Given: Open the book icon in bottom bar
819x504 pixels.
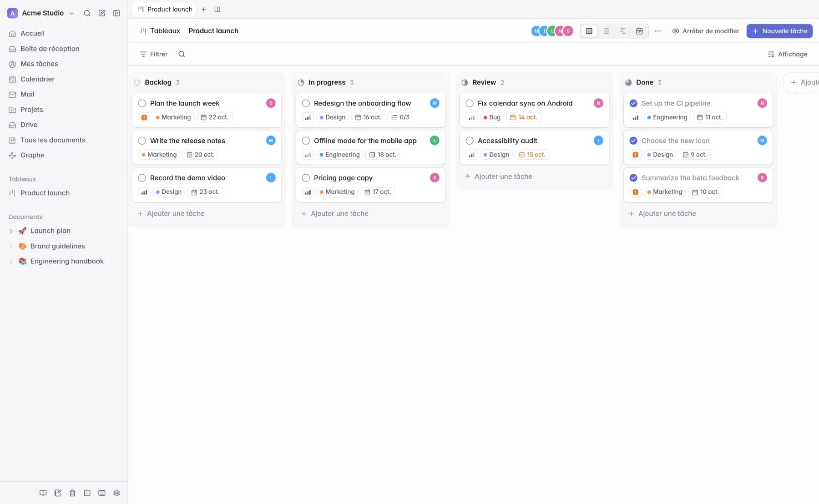Looking at the screenshot, I should coord(43,493).
